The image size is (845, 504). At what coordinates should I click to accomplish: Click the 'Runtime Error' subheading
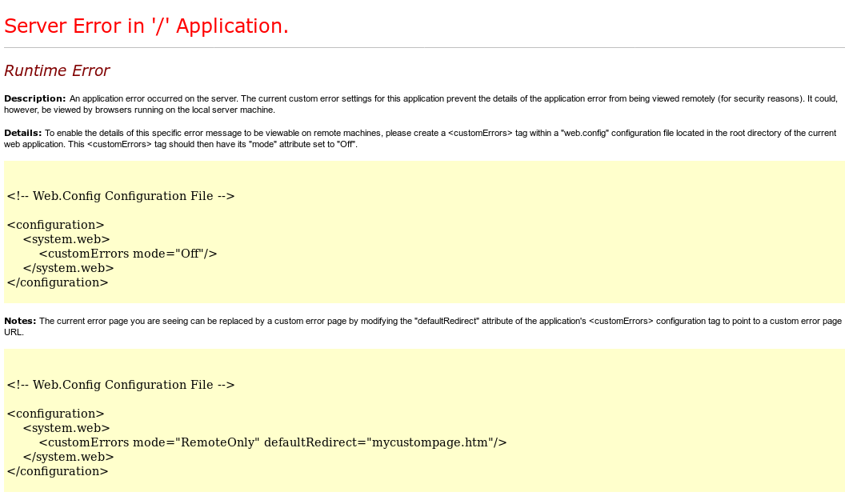click(x=57, y=71)
